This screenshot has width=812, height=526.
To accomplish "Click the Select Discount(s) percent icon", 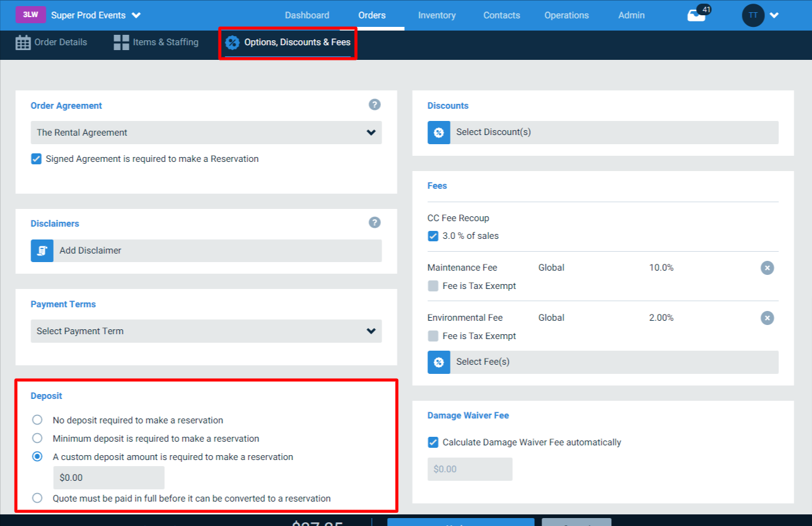I will click(x=439, y=132).
